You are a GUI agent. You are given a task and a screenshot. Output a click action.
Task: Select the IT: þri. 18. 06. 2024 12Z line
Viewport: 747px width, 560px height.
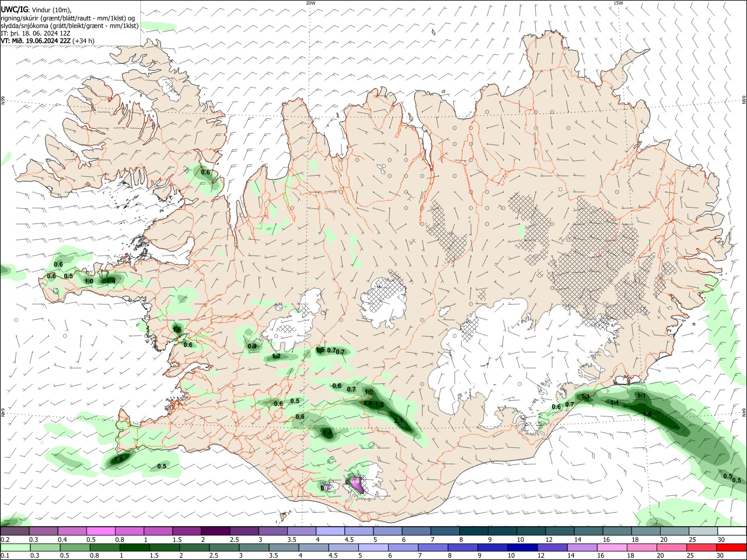[x=36, y=33]
